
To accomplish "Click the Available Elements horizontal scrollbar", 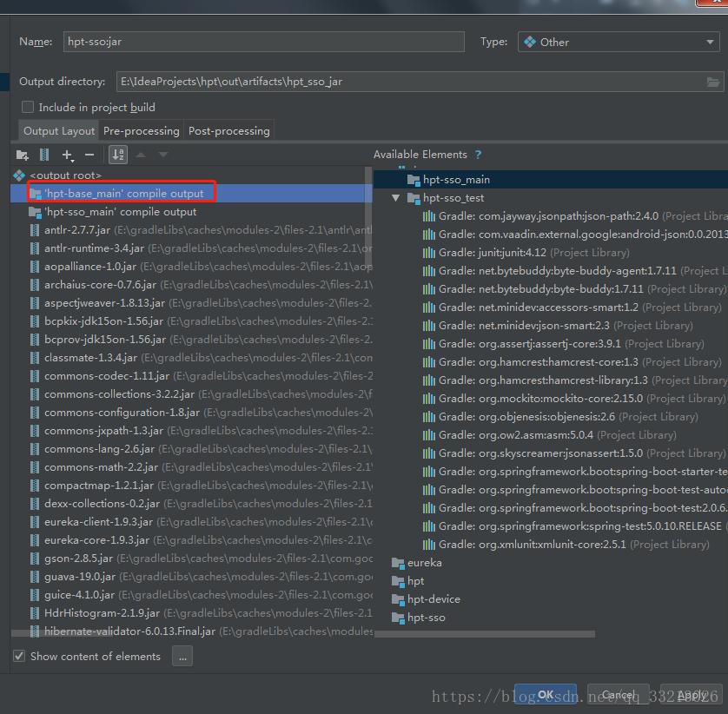I will 484,634.
